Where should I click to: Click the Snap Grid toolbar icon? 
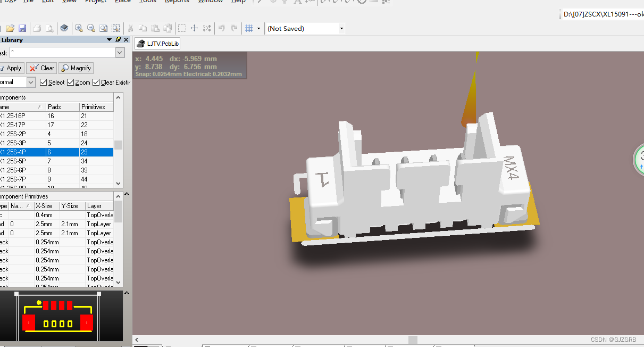249,28
